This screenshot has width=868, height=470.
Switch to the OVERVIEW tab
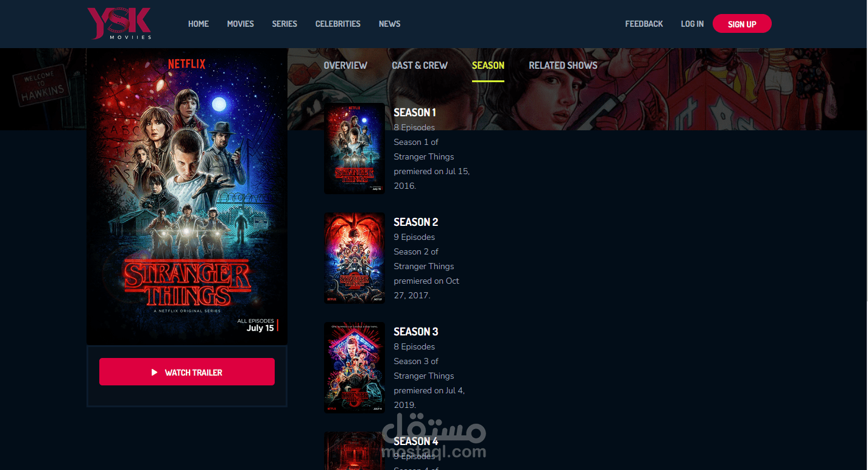click(345, 65)
